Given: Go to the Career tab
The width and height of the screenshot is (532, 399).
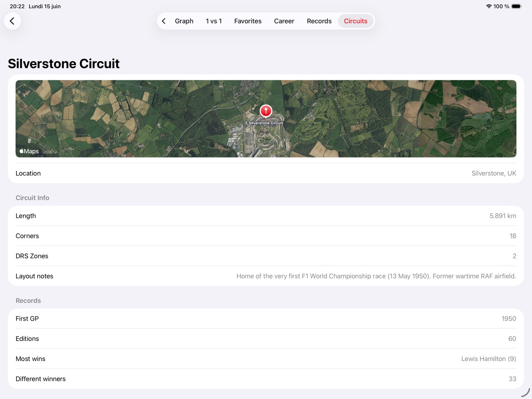Looking at the screenshot, I should click(284, 21).
